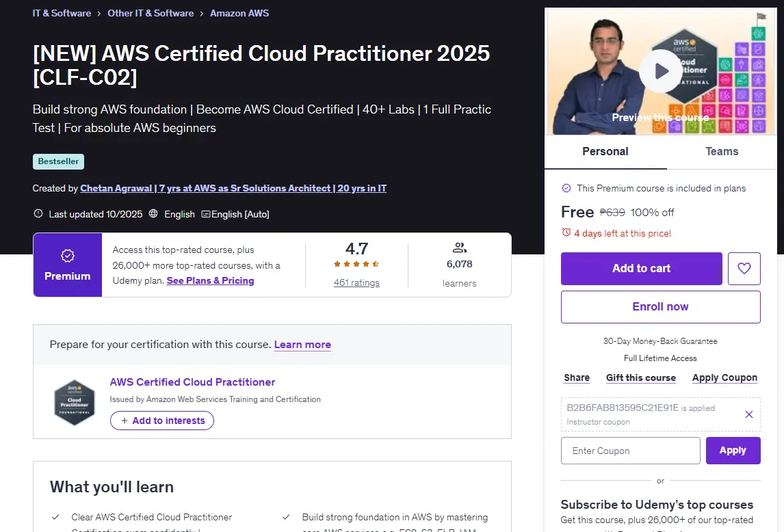This screenshot has height=532, width=784.
Task: Click the star rating icons
Action: click(x=356, y=264)
